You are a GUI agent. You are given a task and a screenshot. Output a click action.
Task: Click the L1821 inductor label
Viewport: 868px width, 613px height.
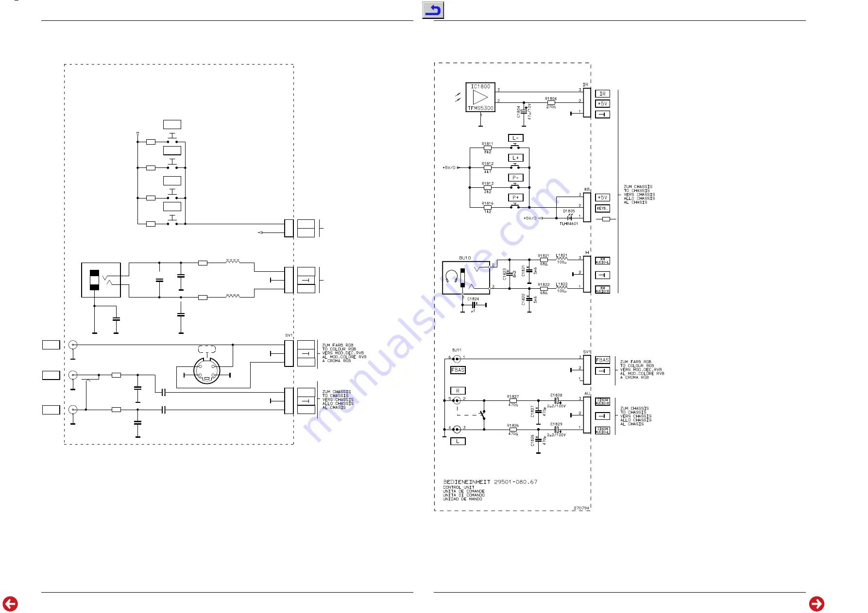click(x=562, y=255)
